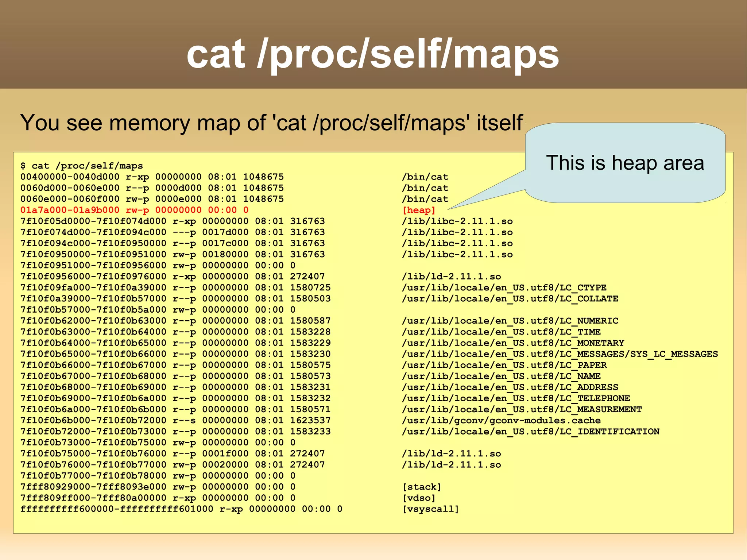Click address range 7f10f05d0000-7f10f074d000
Viewport: 747px width, 560px height.
tap(93, 221)
